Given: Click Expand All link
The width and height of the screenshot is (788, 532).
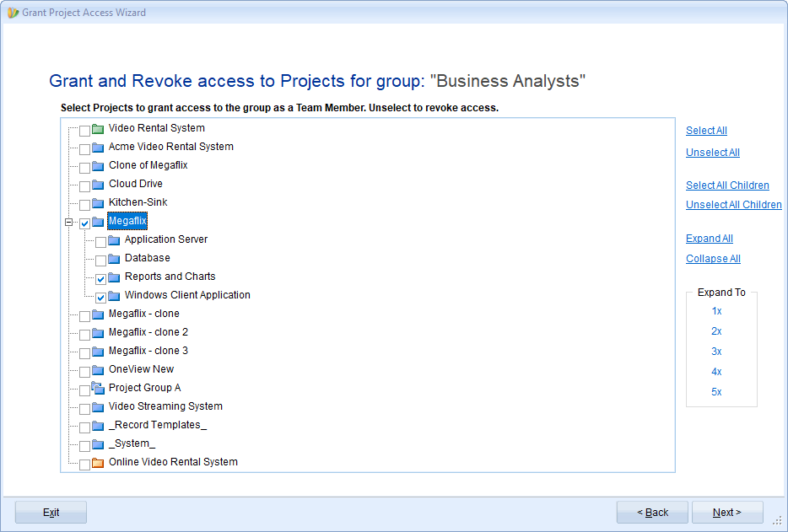Looking at the screenshot, I should pos(709,239).
